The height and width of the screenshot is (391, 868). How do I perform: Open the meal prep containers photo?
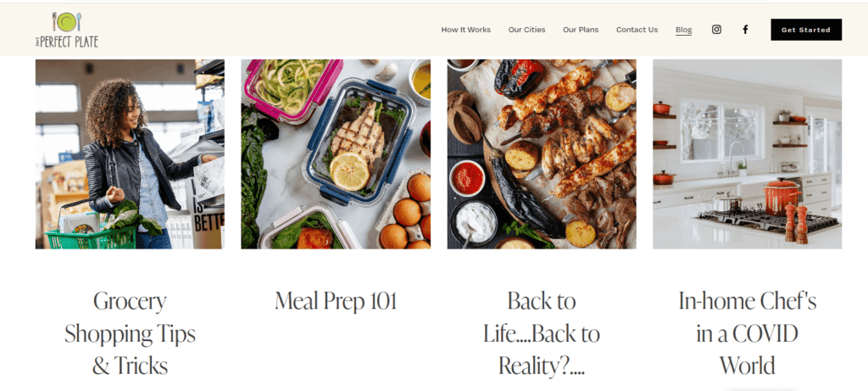point(336,154)
